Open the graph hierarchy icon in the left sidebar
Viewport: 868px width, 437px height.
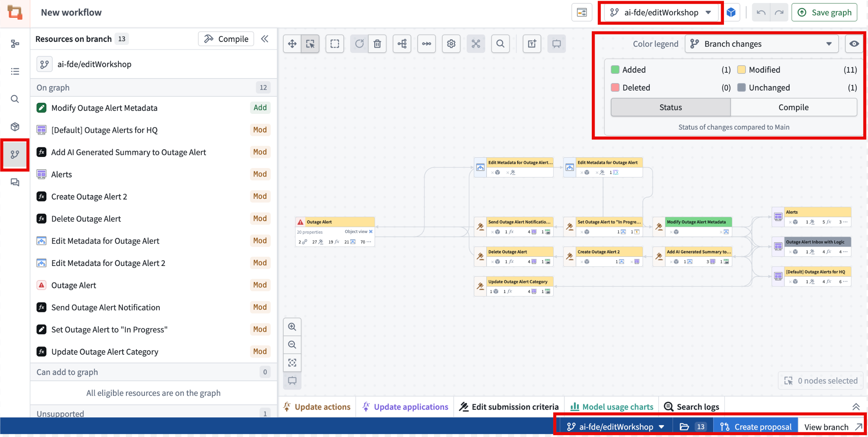tap(15, 44)
